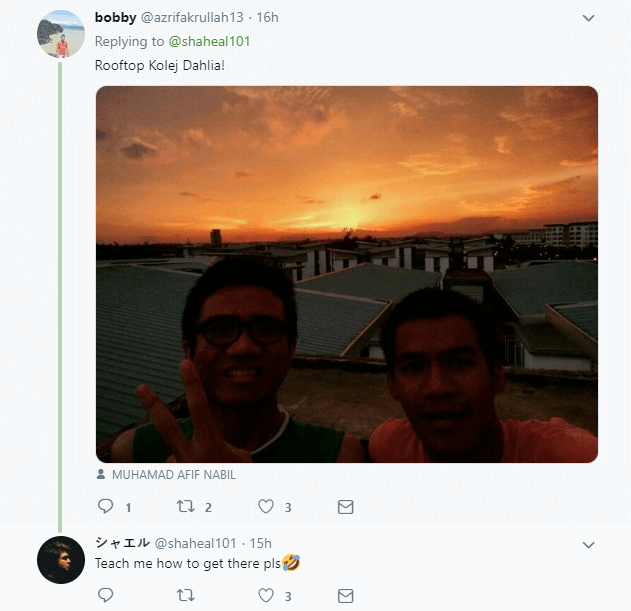Image resolution: width=631 pixels, height=611 pixels.
Task: Select the display name 'bobby'
Action: coord(115,17)
